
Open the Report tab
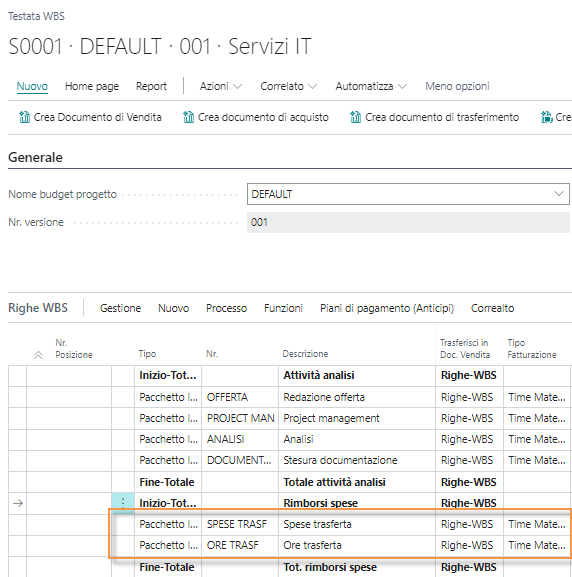151,86
